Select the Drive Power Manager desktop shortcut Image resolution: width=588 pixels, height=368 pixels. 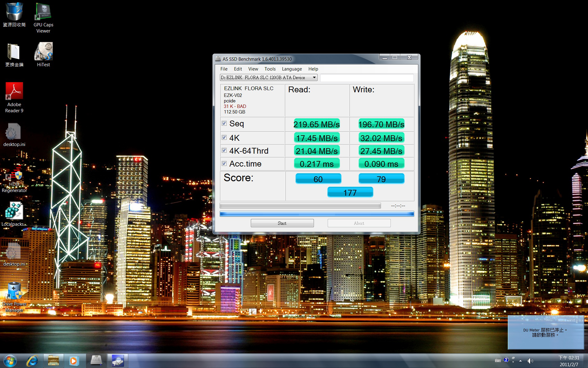[x=14, y=297]
